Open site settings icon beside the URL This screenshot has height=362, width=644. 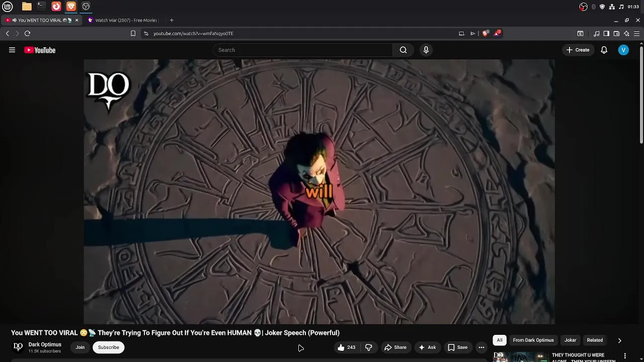[146, 34]
